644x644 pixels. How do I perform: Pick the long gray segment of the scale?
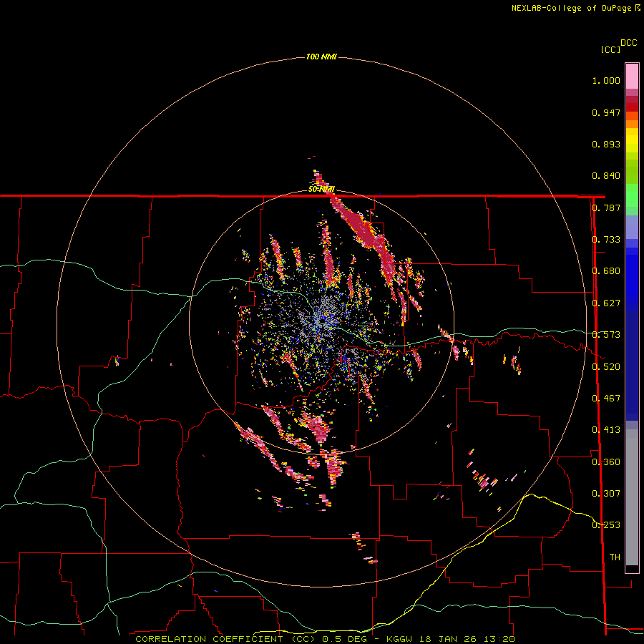pos(632,497)
